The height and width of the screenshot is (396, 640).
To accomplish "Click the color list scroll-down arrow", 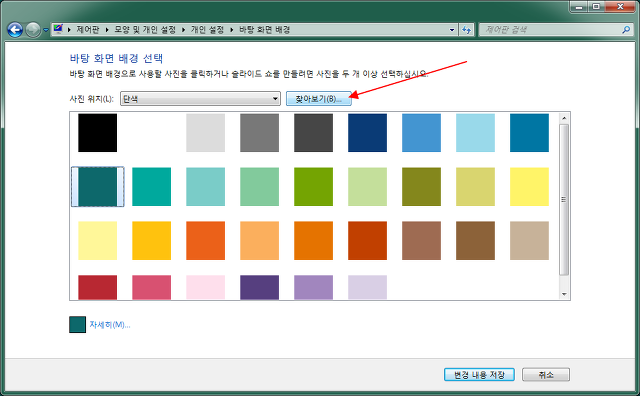I will (x=564, y=294).
